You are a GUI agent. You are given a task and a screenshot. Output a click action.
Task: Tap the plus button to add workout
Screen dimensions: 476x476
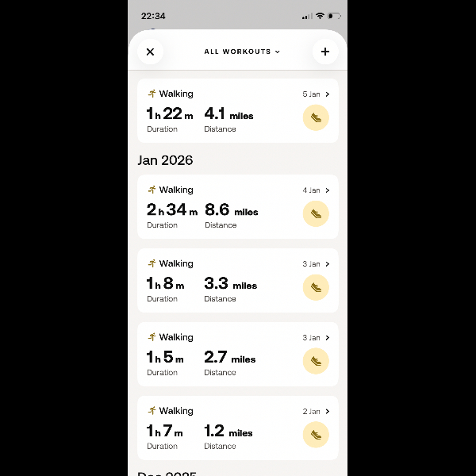tap(325, 52)
